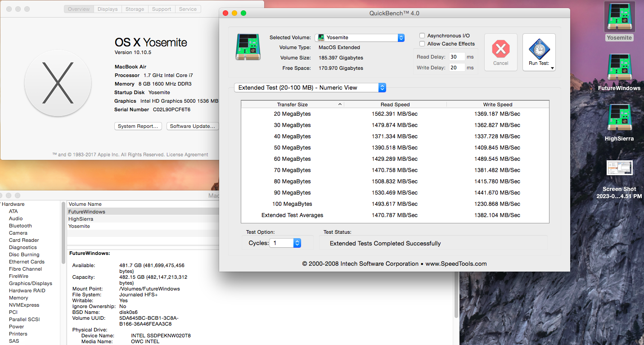Click write speed 1489.545 MB/Sec value
Viewport: 644px width, 345px height.
pyautogui.click(x=497, y=159)
